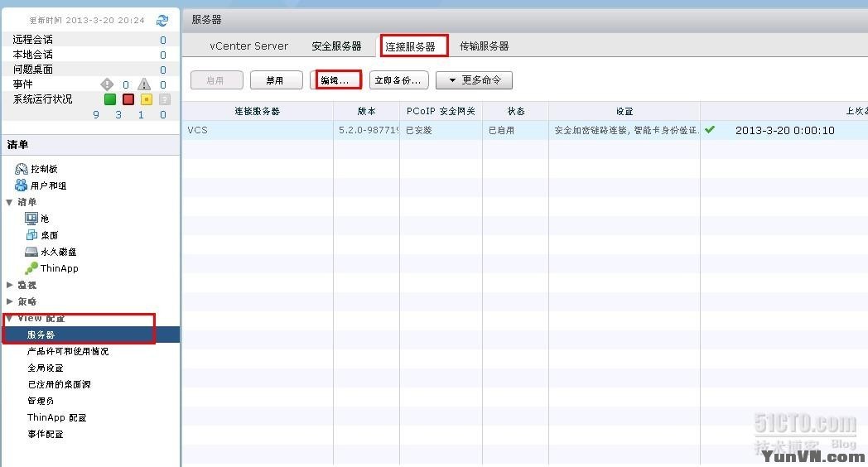868x467 pixels.
Task: Switch to the vCenter Server tab
Action: point(248,46)
